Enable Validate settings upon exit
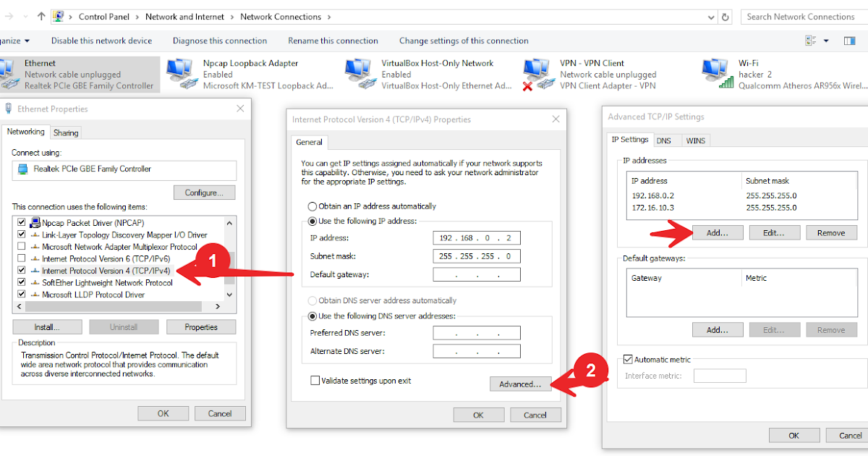The image size is (868, 456). (x=315, y=379)
